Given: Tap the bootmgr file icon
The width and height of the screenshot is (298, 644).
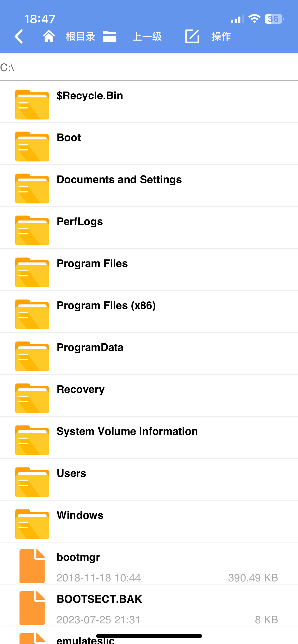Looking at the screenshot, I should point(32,566).
